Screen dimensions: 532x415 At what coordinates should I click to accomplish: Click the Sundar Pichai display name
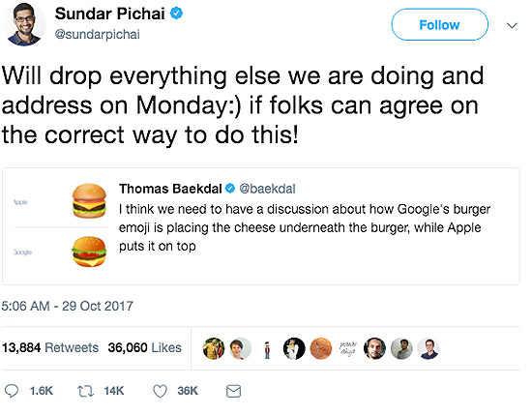[110, 14]
